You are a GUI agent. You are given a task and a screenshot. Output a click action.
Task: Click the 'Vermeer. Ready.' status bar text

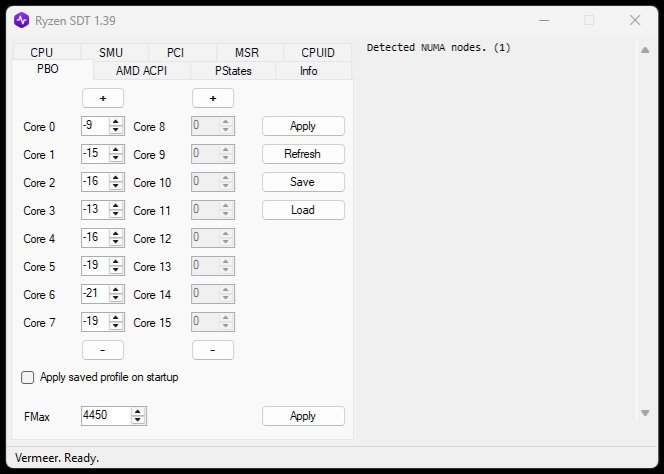pyautogui.click(x=57, y=458)
